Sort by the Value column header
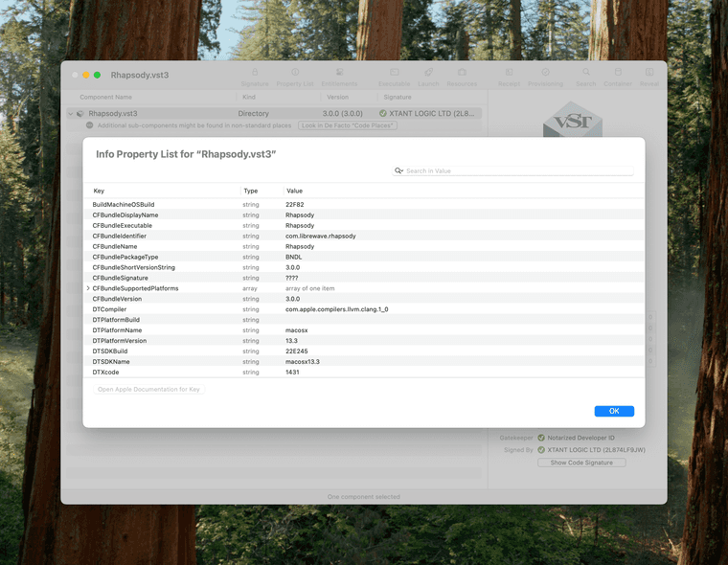728x565 pixels. point(294,191)
